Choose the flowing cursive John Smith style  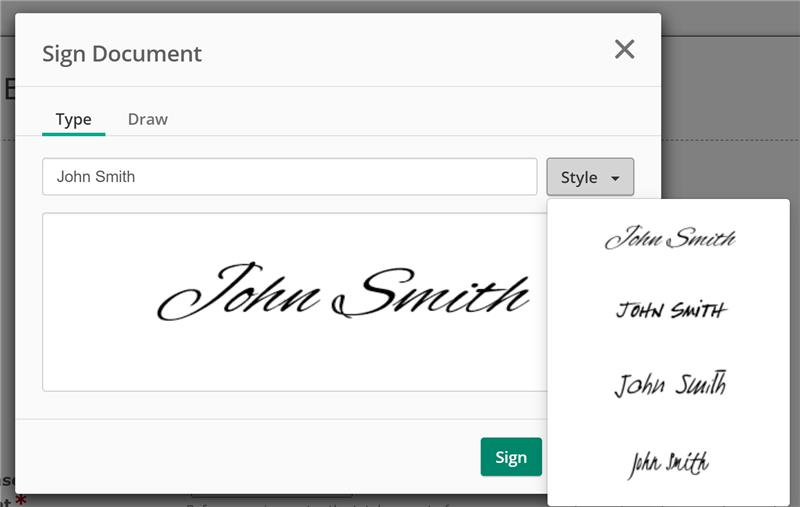point(670,237)
